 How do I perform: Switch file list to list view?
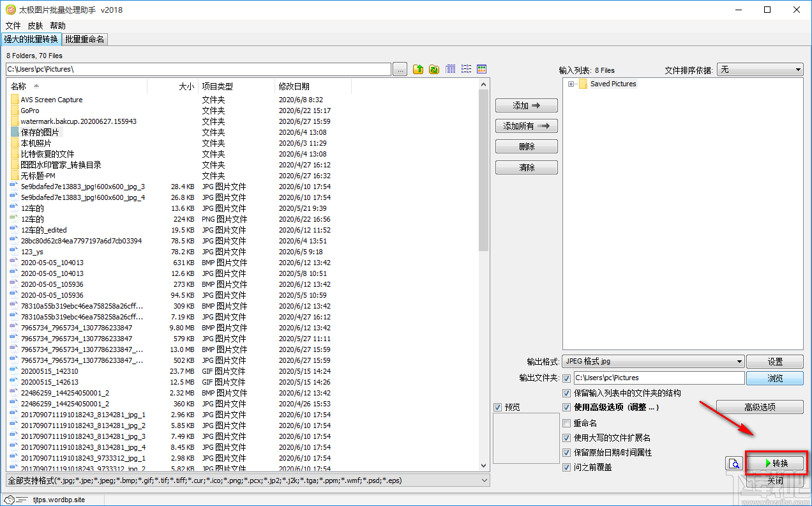coord(466,69)
